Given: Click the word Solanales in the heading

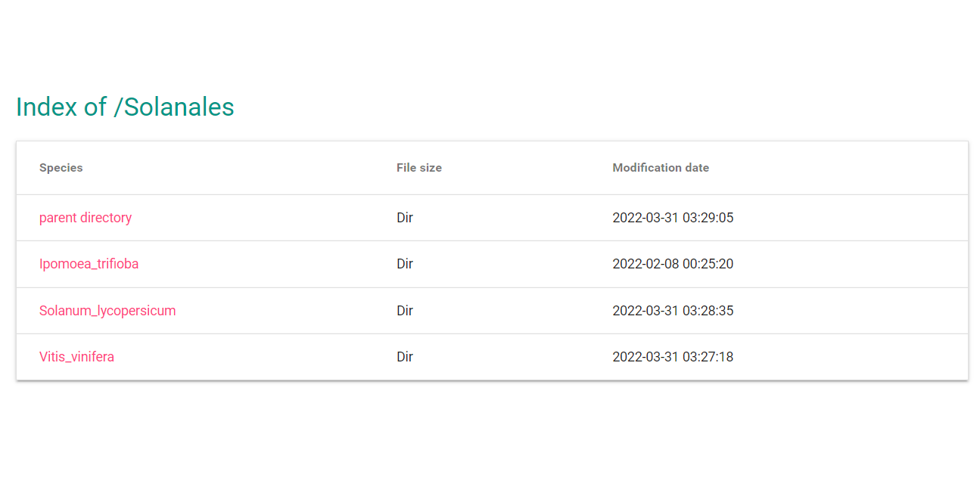Looking at the screenshot, I should point(179,107).
